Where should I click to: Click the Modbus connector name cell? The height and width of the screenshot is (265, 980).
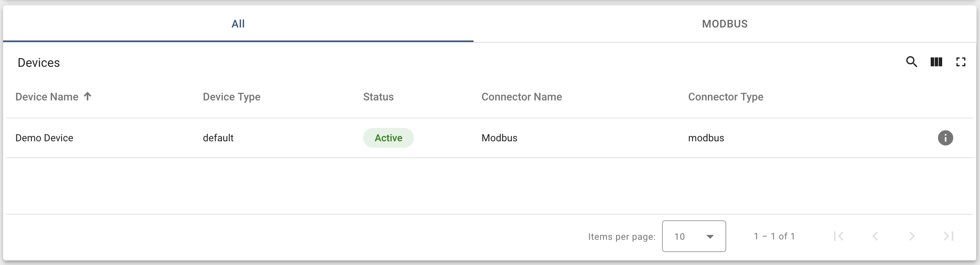pyautogui.click(x=499, y=138)
